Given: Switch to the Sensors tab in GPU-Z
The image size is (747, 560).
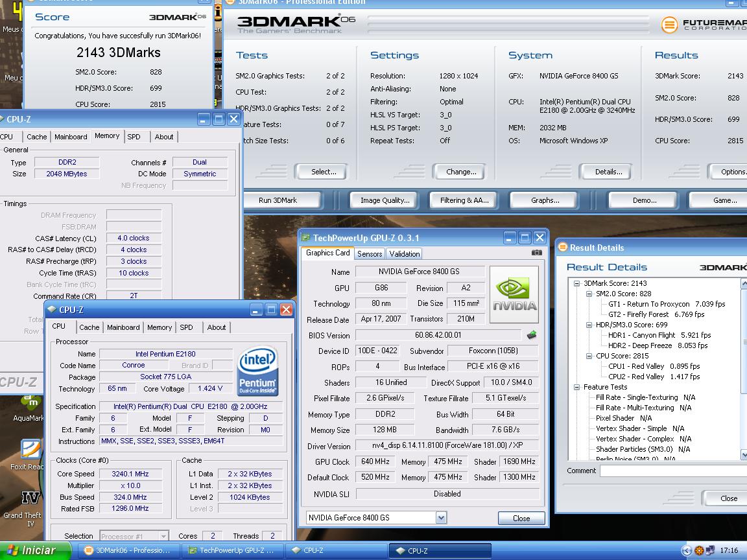Looking at the screenshot, I should pyautogui.click(x=370, y=254).
